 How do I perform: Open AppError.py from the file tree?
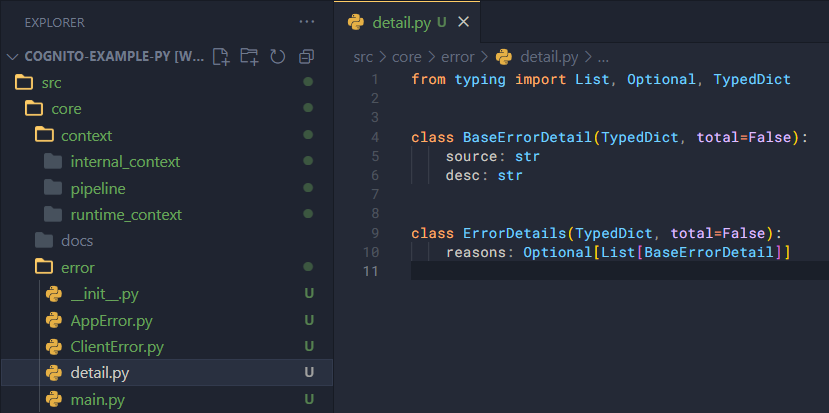coord(111,320)
